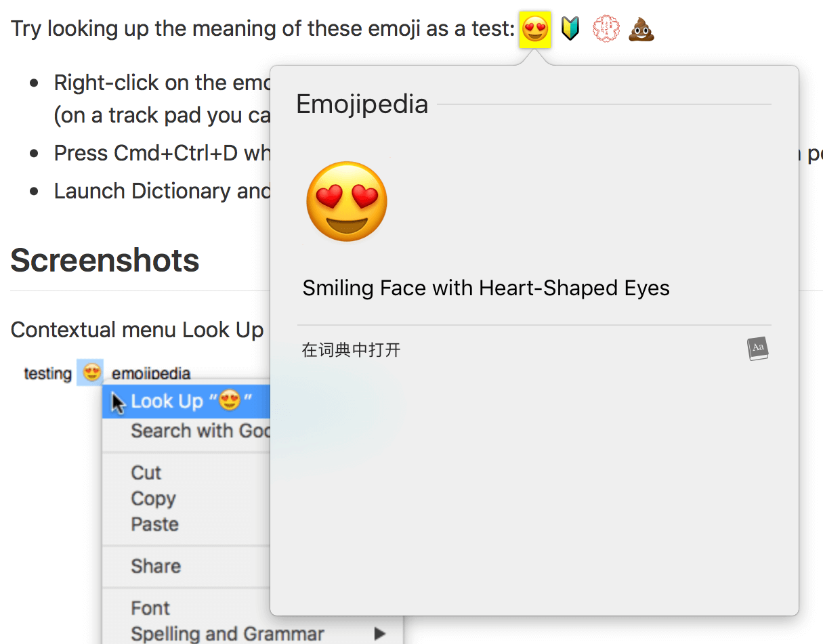Screen dimensions: 823x644
Task: Choose the Look Up context menu entry
Action: pos(191,402)
